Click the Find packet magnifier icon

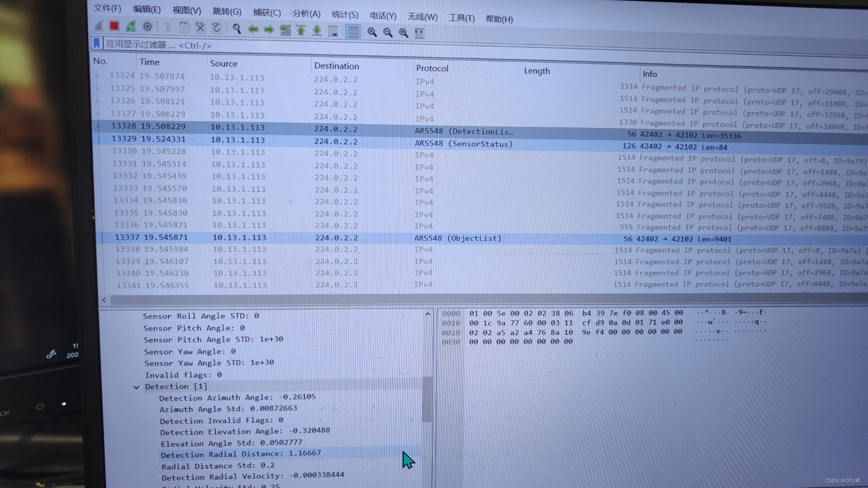(x=236, y=29)
